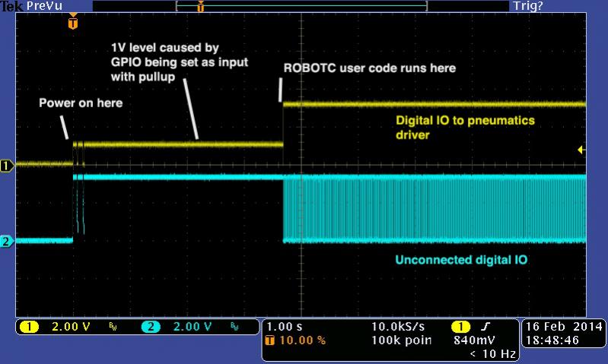Click the 10.0kS/s sample rate readout
The image size is (608, 364).
pos(398,327)
